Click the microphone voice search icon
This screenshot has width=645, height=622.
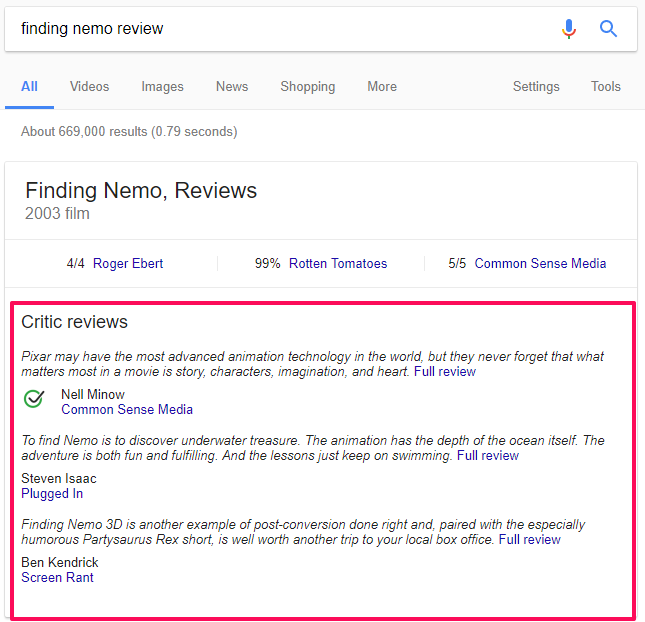[569, 29]
